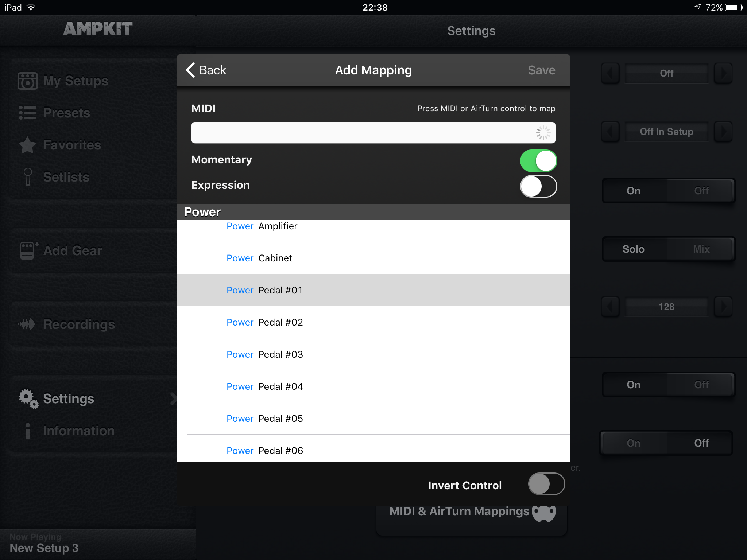The height and width of the screenshot is (560, 747).
Task: Click right arrow beside 128 value
Action: tap(723, 307)
